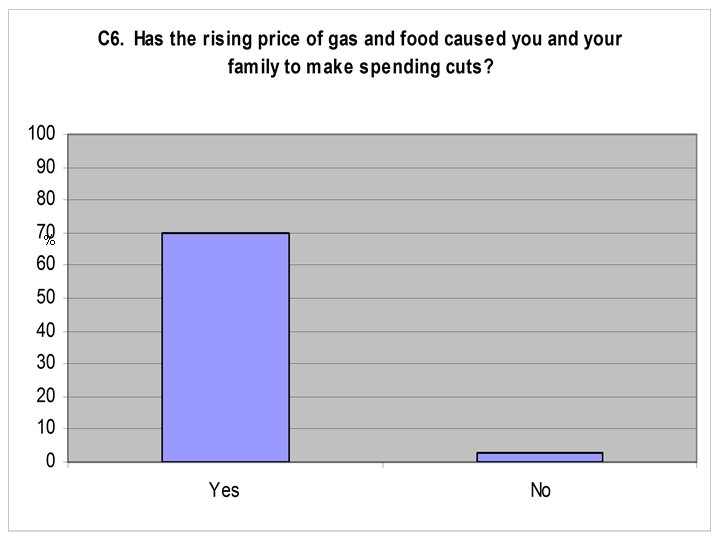Select the 30 y-axis tick label
Image resolution: width=720 pixels, height=540 pixels.
(x=45, y=364)
